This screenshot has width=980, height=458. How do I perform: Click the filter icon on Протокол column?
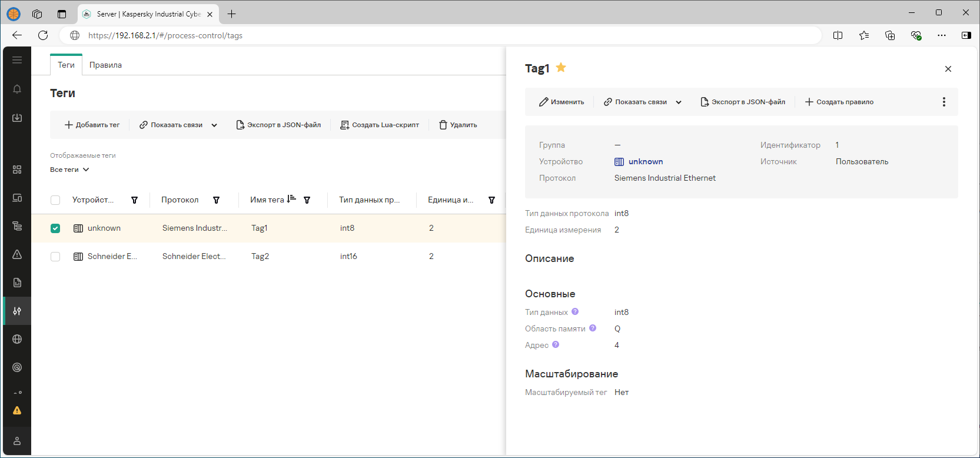pos(216,200)
